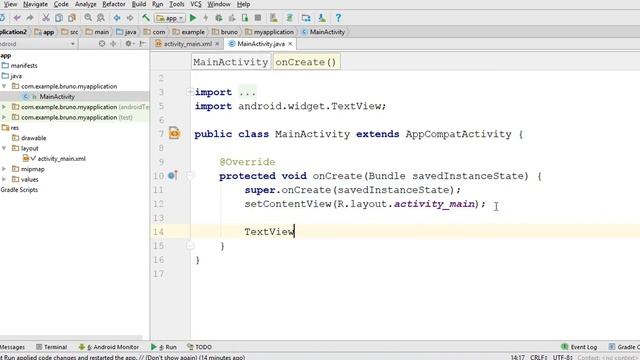Viewport: 640px width, 360px height.
Task: Open the Event Log
Action: (579, 347)
